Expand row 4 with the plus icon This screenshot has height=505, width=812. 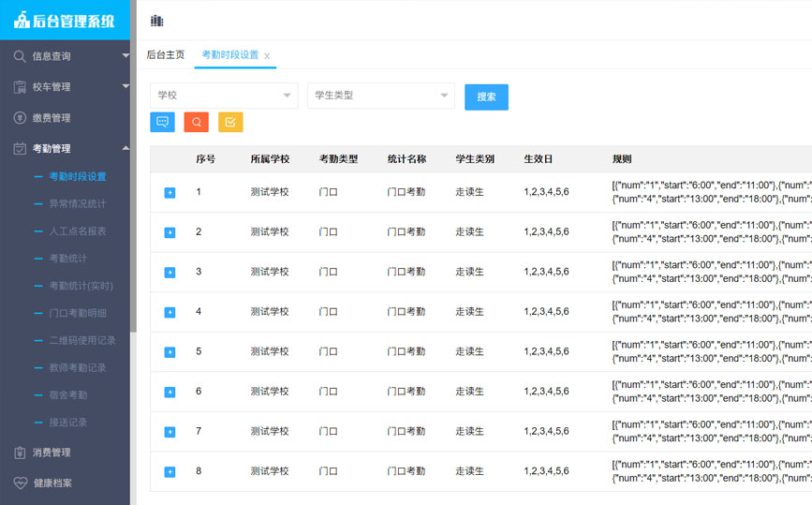(170, 312)
